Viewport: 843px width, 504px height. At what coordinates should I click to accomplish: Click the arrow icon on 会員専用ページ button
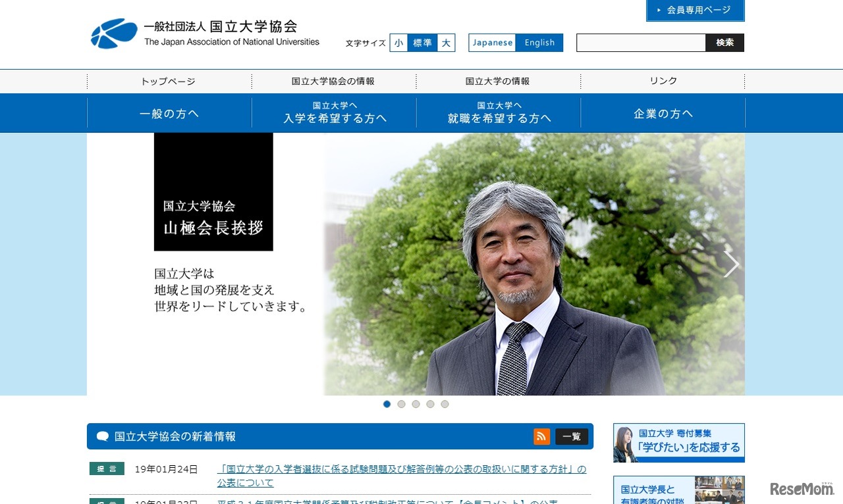click(x=658, y=11)
